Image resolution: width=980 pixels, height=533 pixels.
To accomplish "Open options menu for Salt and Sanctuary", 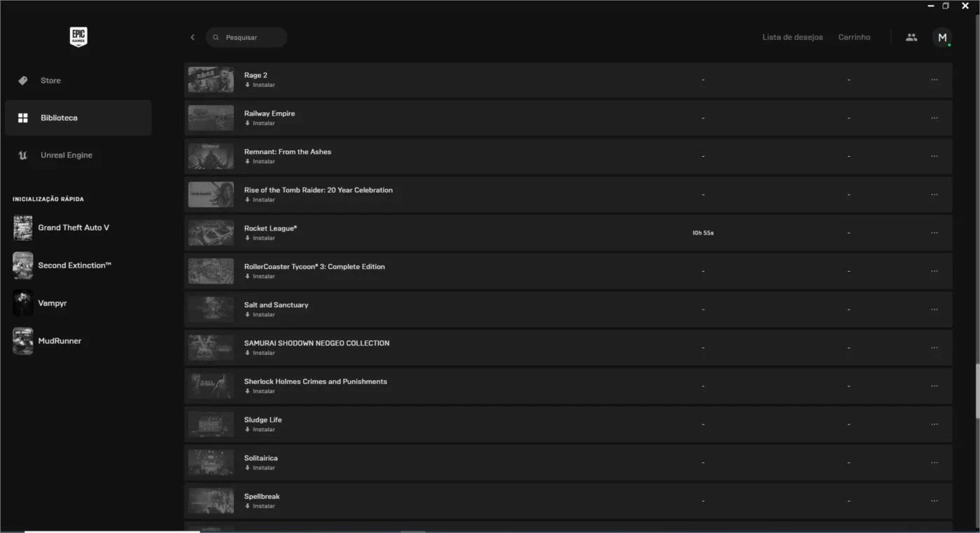I will click(x=934, y=310).
